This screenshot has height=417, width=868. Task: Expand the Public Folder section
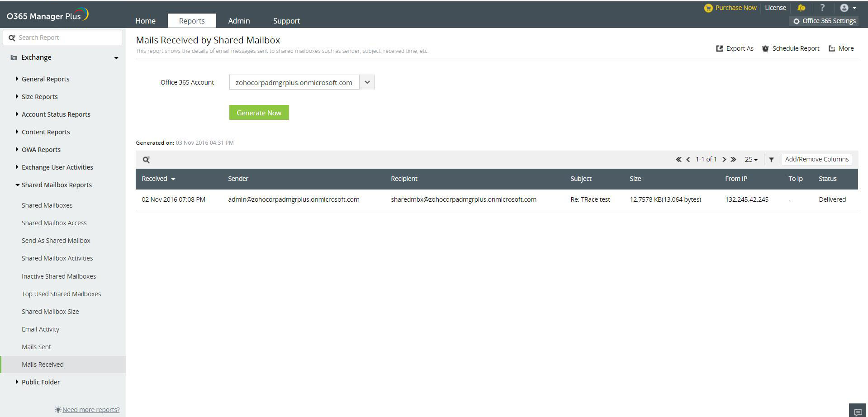(41, 382)
